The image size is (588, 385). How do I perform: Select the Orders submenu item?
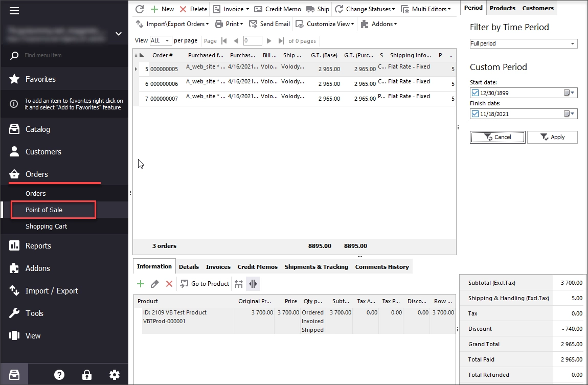click(x=64, y=193)
